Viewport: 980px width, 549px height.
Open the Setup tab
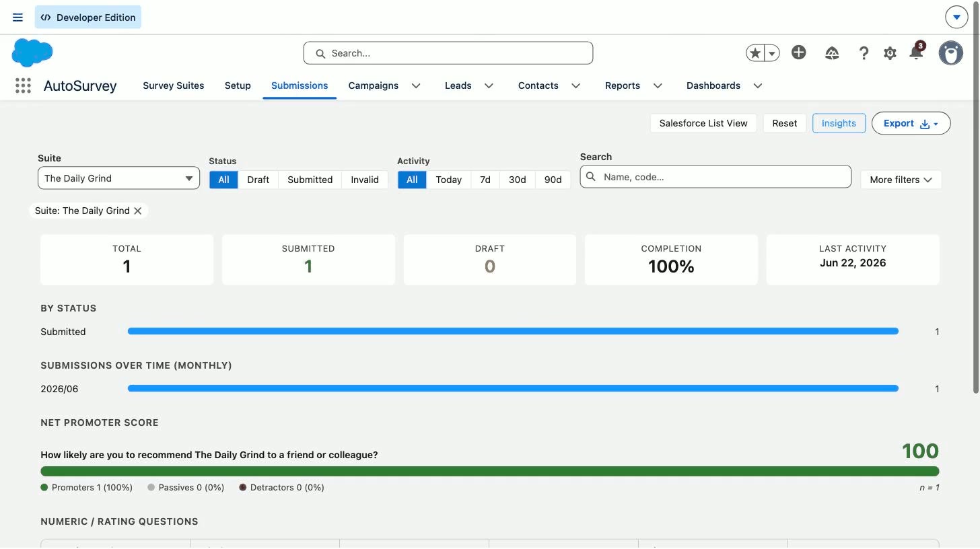[x=238, y=85]
